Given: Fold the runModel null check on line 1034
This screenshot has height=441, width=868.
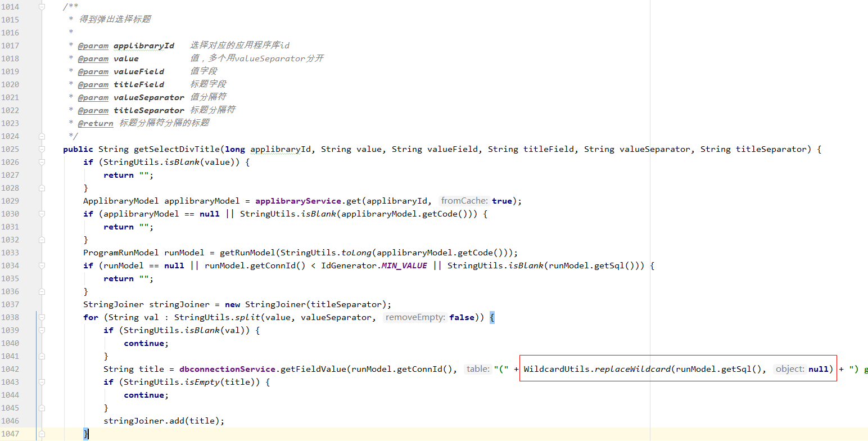Looking at the screenshot, I should point(42,265).
